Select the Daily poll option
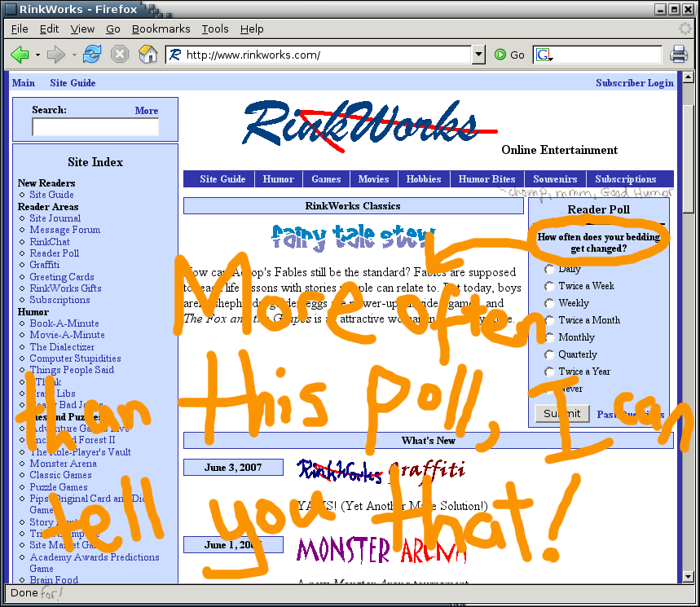Image resolution: width=700 pixels, height=607 pixels. tap(549, 269)
